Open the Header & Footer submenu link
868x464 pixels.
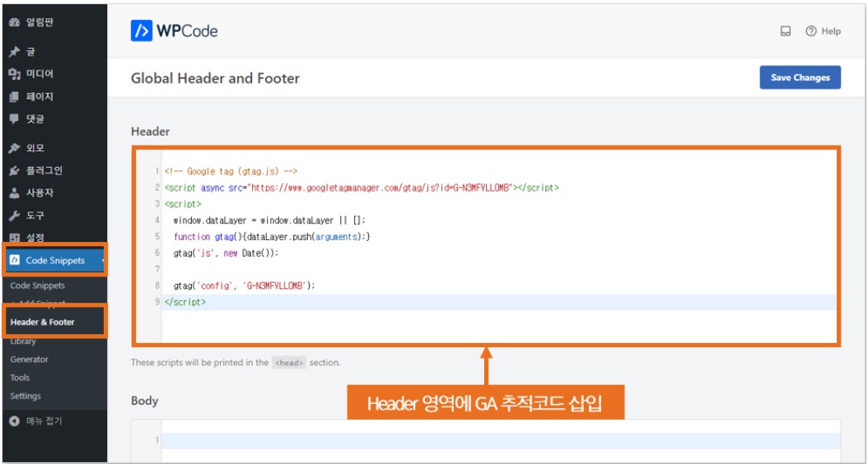pyautogui.click(x=43, y=322)
